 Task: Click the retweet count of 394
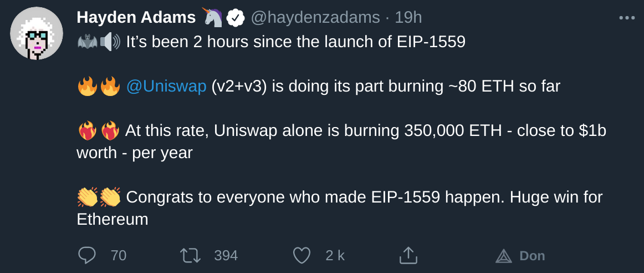(226, 255)
